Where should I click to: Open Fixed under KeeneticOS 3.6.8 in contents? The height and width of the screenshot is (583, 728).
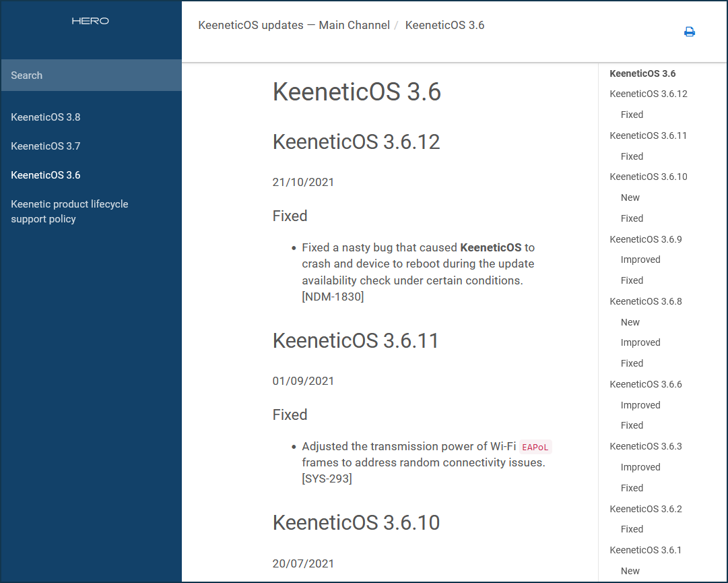[x=632, y=363]
